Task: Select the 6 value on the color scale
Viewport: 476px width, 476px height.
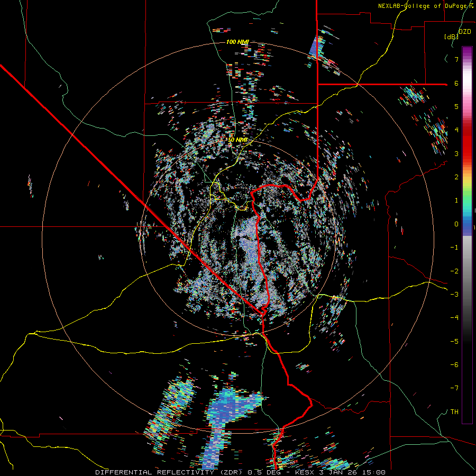Action: coord(456,83)
